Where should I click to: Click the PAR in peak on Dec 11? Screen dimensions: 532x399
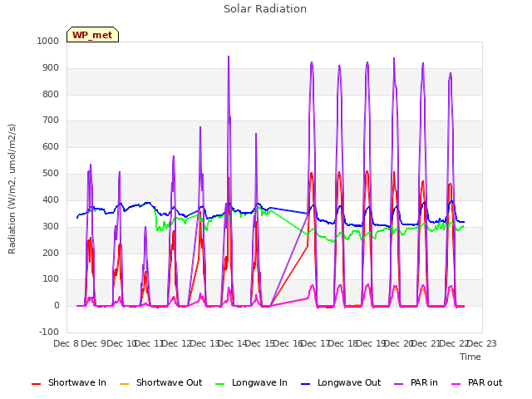(145, 227)
